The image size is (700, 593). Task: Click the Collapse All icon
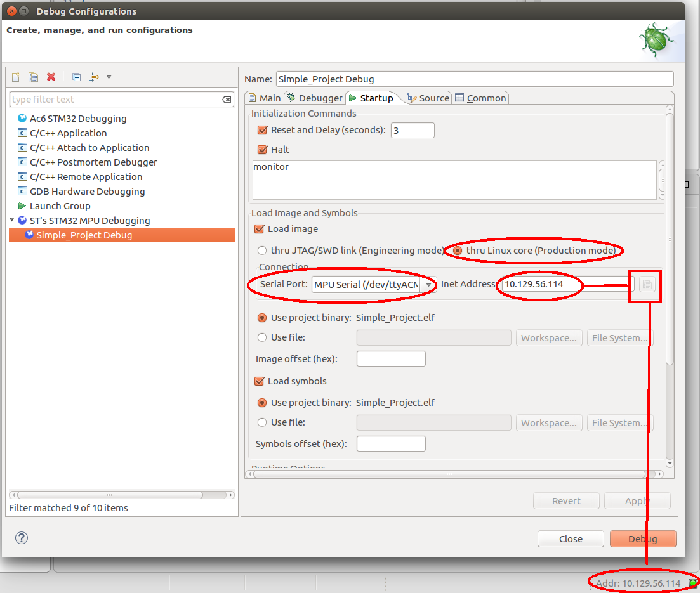coord(76,77)
